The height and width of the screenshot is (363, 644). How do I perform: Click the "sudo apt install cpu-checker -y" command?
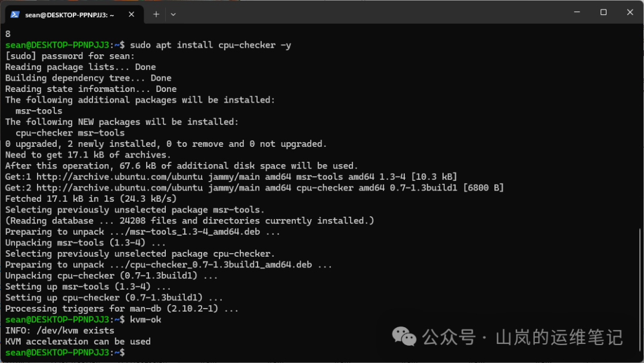coord(210,45)
